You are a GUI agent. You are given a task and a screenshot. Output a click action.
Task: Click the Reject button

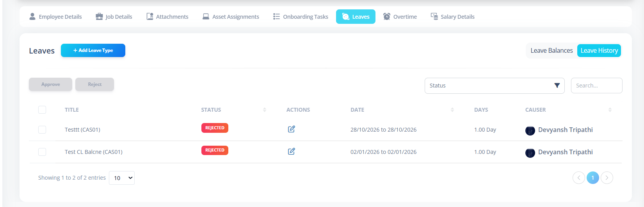pyautogui.click(x=94, y=84)
